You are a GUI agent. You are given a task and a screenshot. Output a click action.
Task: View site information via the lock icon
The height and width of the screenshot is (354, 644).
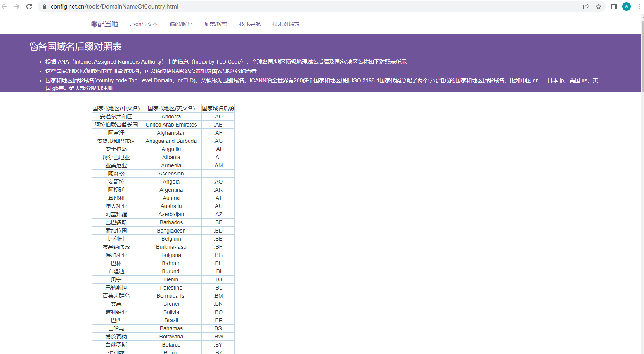[x=44, y=7]
